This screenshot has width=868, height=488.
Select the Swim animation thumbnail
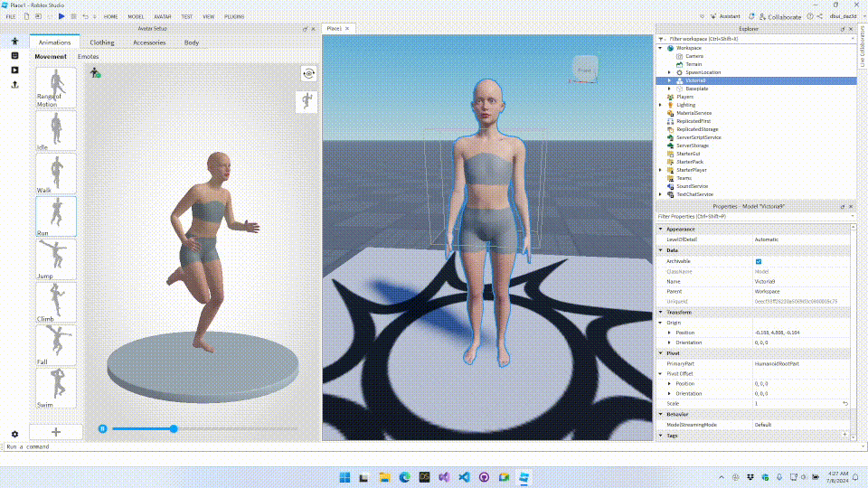[56, 389]
